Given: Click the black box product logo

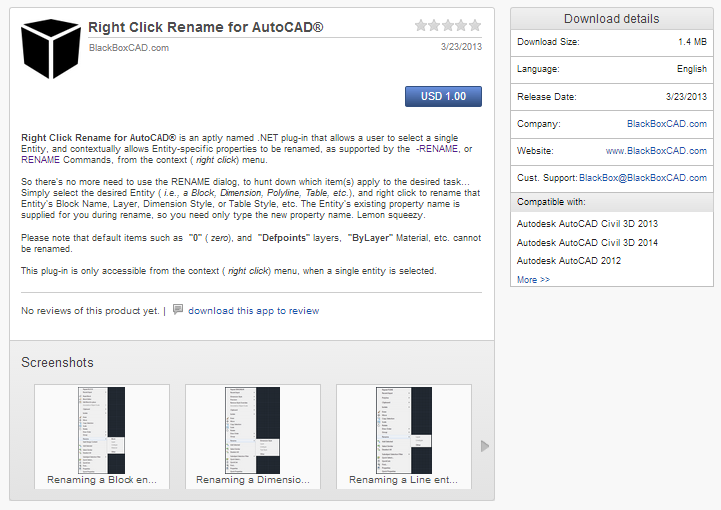Looking at the screenshot, I should point(51,49).
